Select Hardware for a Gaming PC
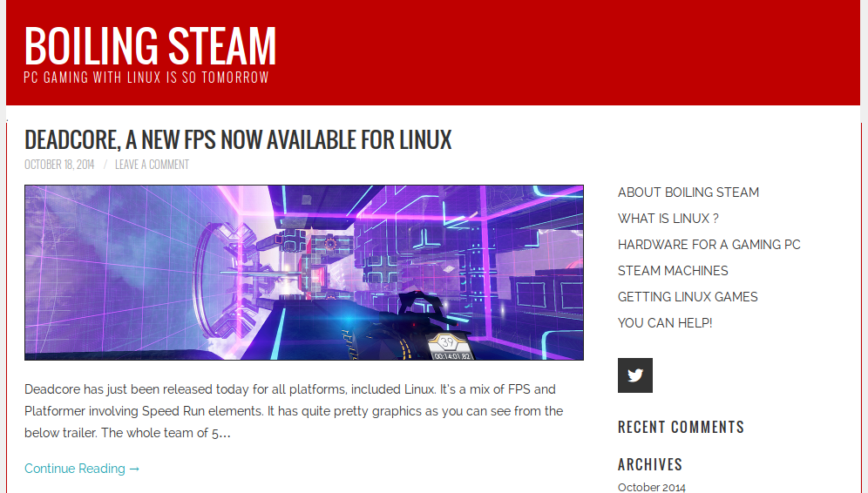Image resolution: width=868 pixels, height=493 pixels. [709, 245]
